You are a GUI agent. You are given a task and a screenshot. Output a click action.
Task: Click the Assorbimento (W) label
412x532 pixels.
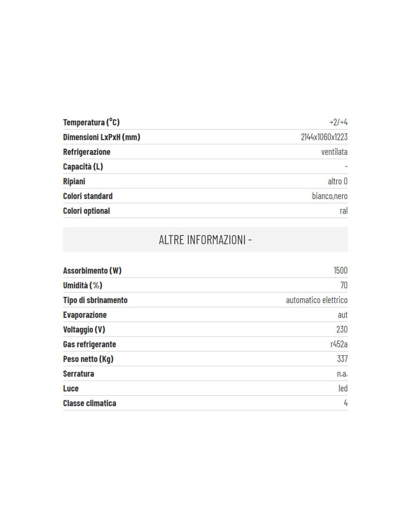[x=92, y=270]
